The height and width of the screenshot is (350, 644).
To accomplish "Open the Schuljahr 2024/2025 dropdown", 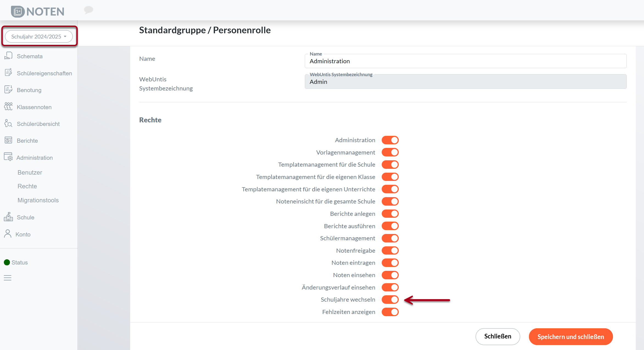I will coord(39,37).
